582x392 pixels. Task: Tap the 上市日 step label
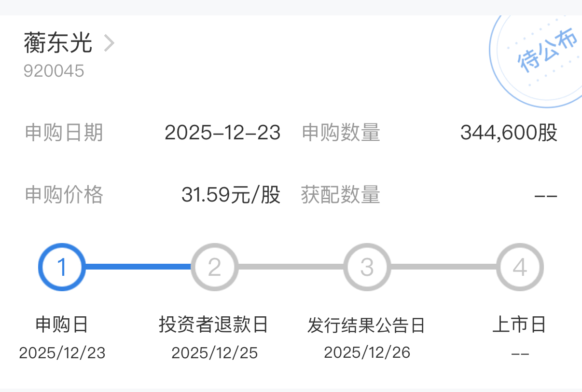pos(519,324)
